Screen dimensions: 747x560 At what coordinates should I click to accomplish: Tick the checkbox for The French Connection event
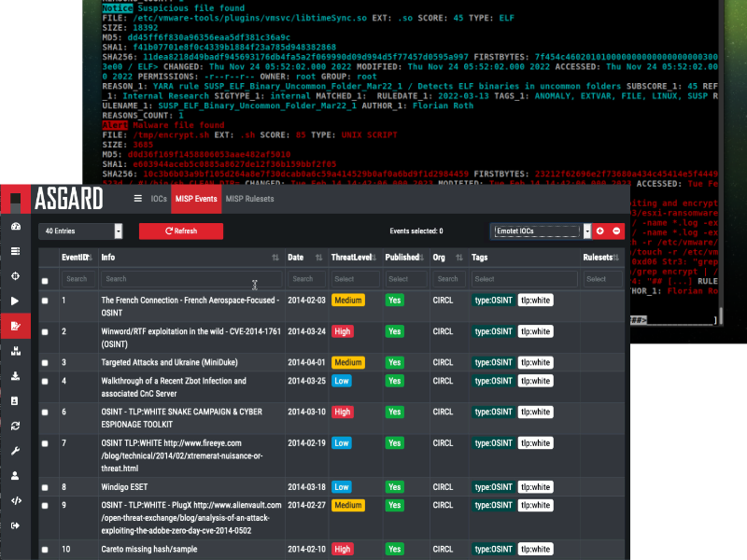click(x=45, y=301)
